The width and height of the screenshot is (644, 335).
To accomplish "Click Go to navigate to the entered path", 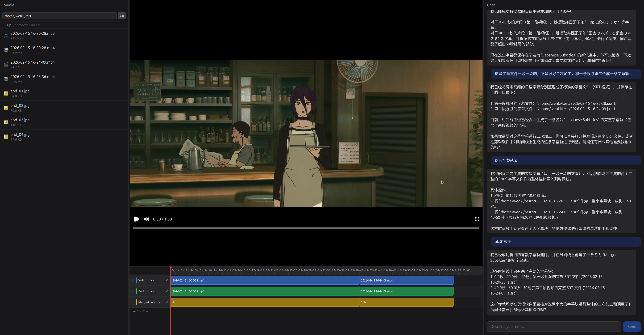I will tap(122, 16).
